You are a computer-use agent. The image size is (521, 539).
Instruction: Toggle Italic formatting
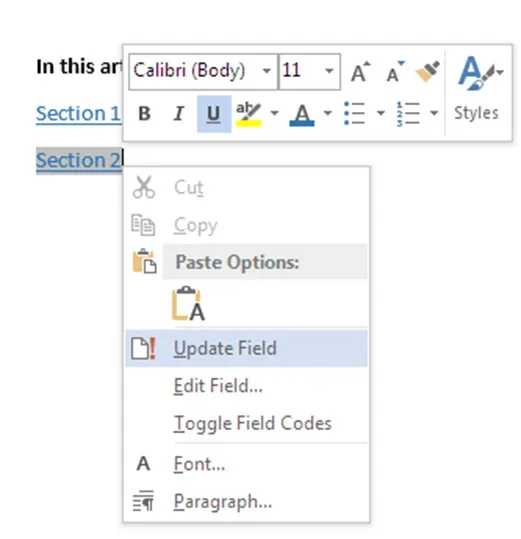(x=178, y=113)
